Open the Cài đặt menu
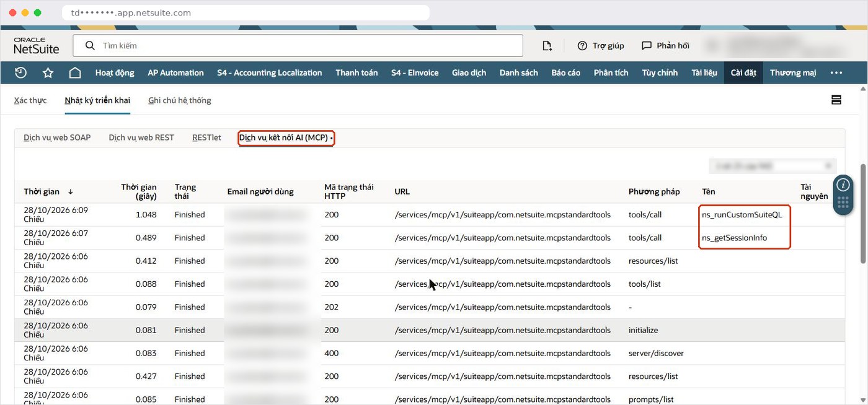 click(x=743, y=72)
